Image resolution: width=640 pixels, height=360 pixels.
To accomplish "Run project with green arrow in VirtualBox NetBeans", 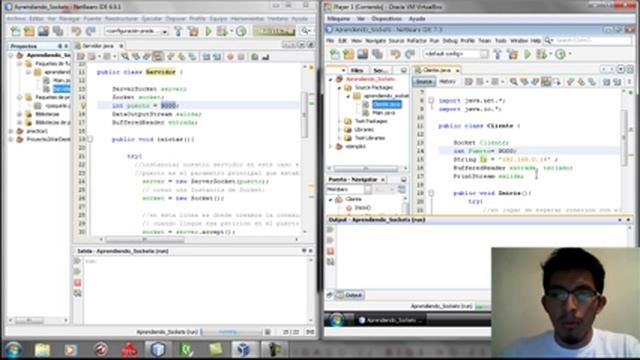I will pos(527,54).
